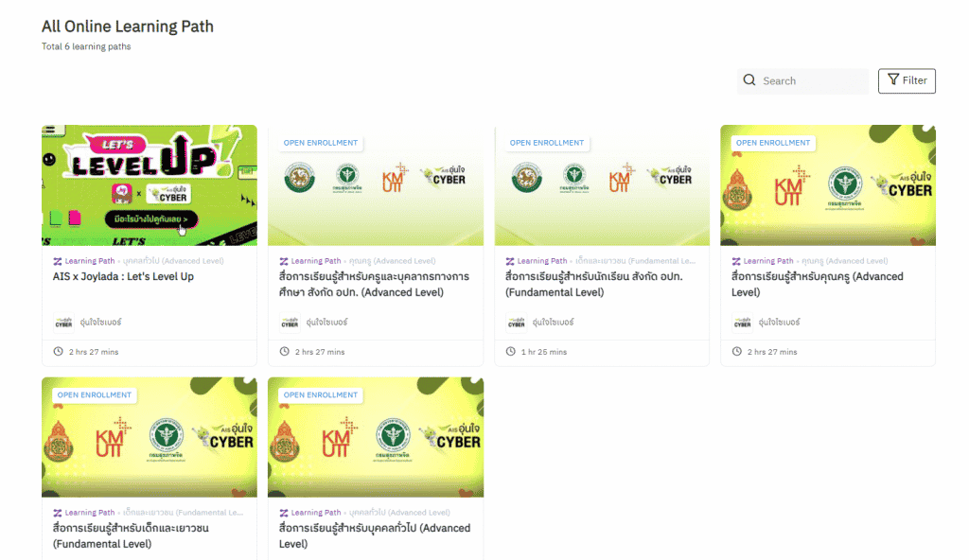Open the bottom row second card title link
Screen dimensions: 969x560
(375, 536)
